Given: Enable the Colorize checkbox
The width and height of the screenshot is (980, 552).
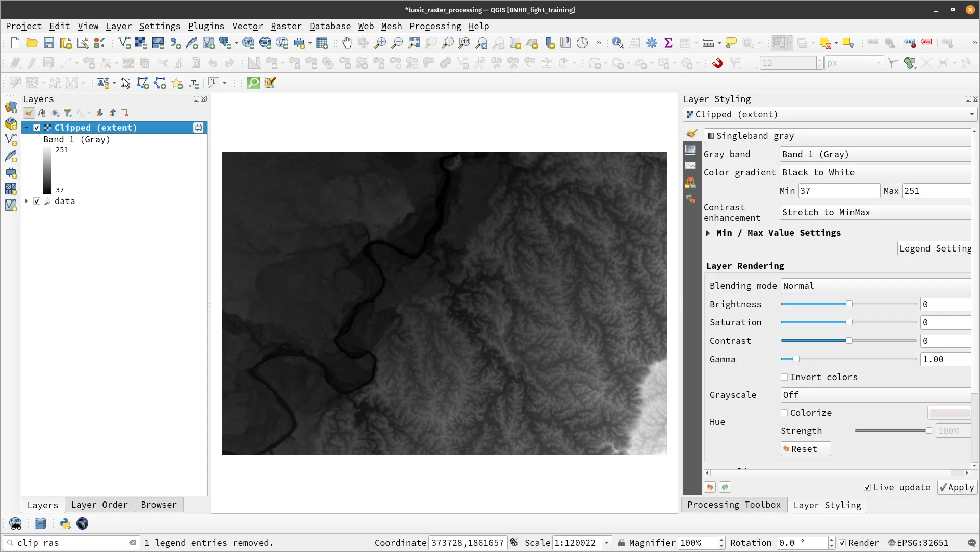Looking at the screenshot, I should (784, 413).
